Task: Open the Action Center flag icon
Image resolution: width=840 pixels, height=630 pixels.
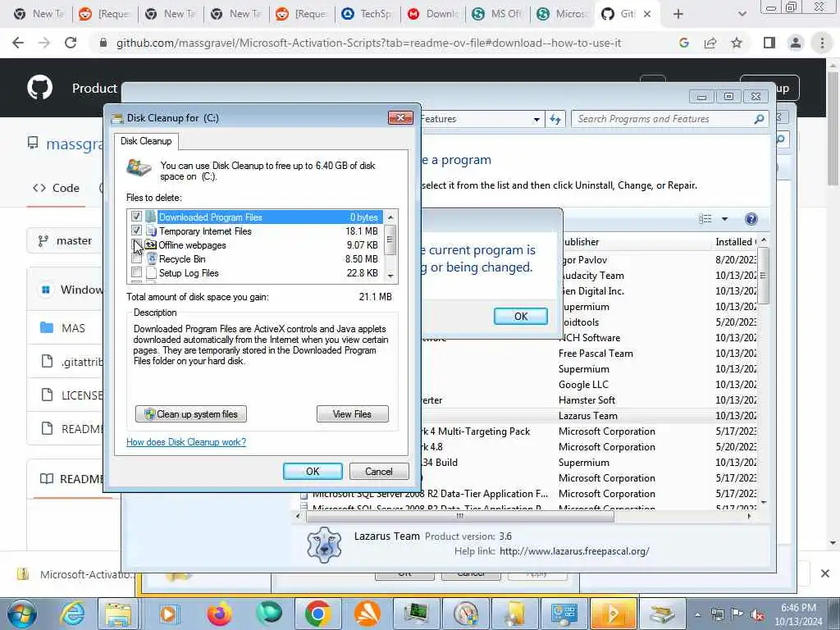Action: click(737, 614)
